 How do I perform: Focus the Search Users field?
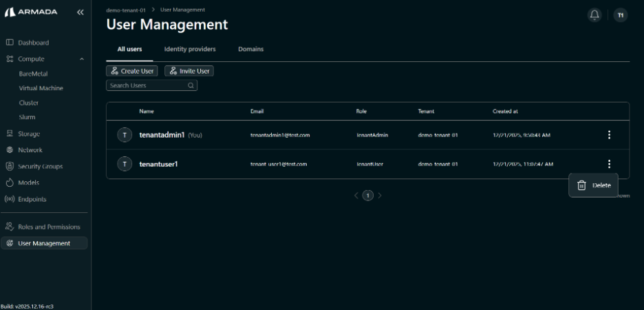click(x=147, y=85)
